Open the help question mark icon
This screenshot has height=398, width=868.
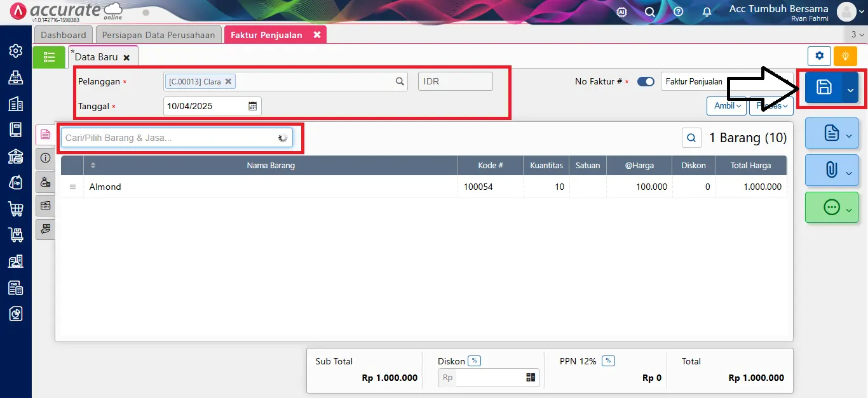pyautogui.click(x=678, y=12)
